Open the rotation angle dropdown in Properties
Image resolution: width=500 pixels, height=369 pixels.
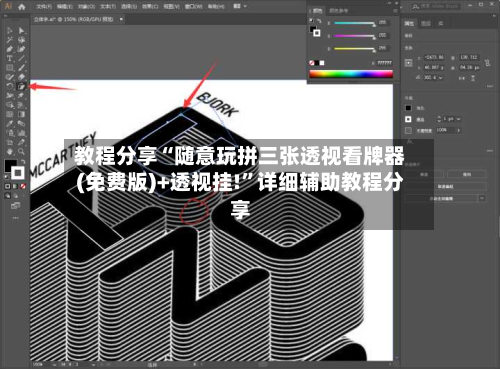click(x=441, y=78)
